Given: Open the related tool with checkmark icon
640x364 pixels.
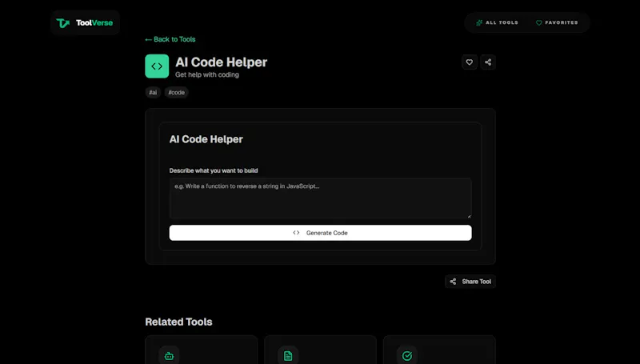Looking at the screenshot, I should [439, 350].
